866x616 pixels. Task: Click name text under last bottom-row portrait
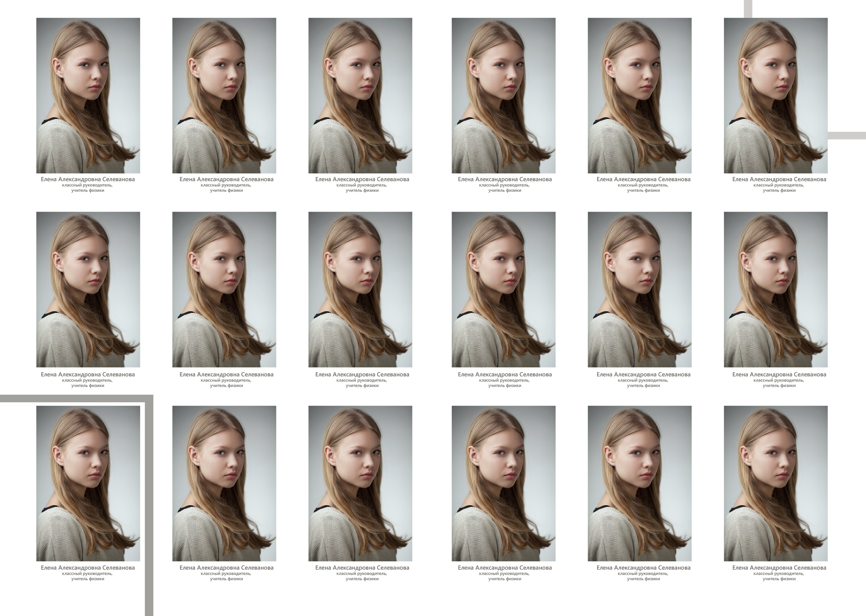[779, 568]
